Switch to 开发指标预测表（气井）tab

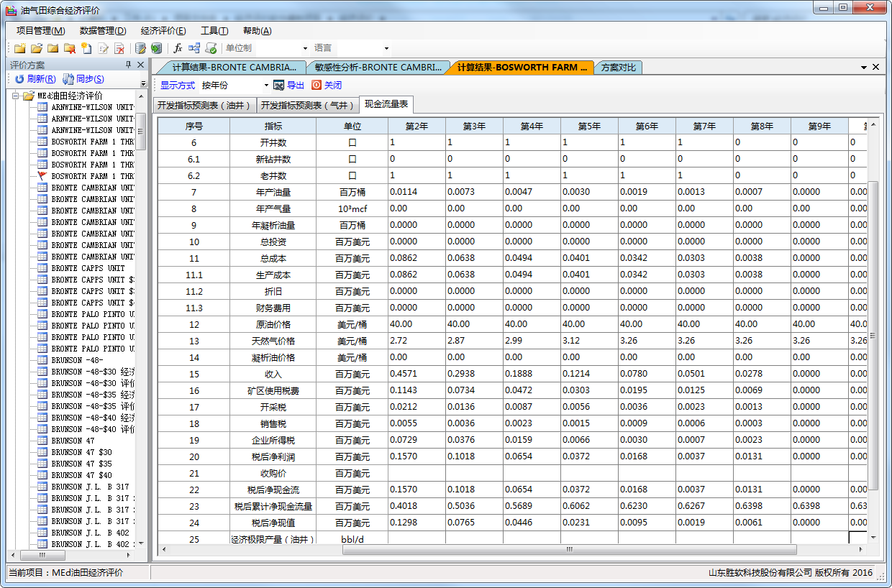pos(308,105)
